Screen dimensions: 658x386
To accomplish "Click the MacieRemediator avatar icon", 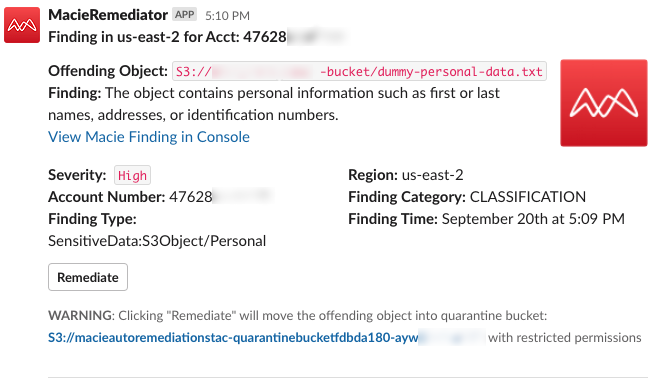I will coord(22,25).
